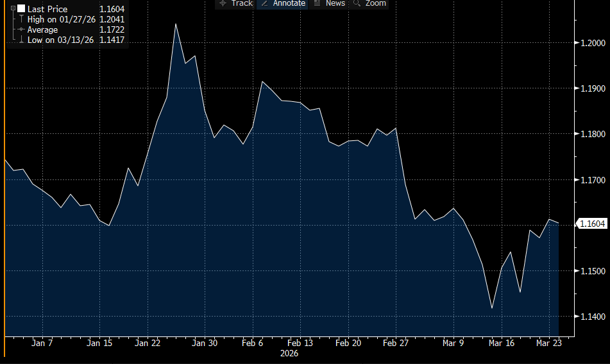Click the "Mar 16" date axis label
The image size is (610, 364).
pos(502,343)
